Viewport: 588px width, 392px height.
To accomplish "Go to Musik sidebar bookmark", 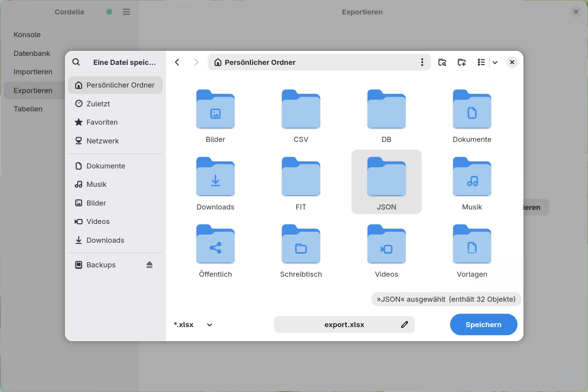I will tap(115, 184).
